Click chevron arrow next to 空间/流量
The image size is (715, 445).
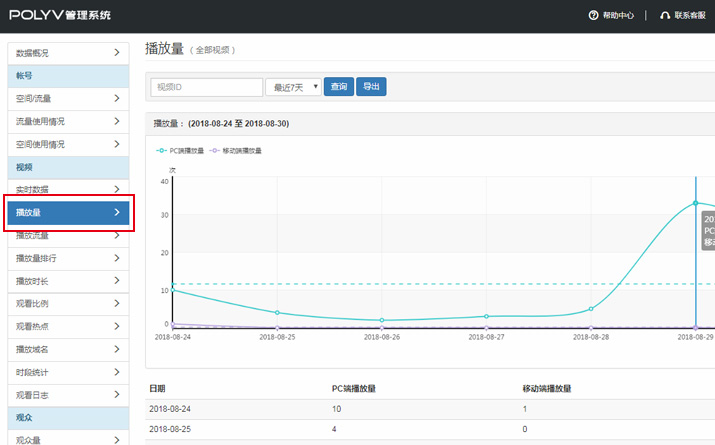coord(117,98)
